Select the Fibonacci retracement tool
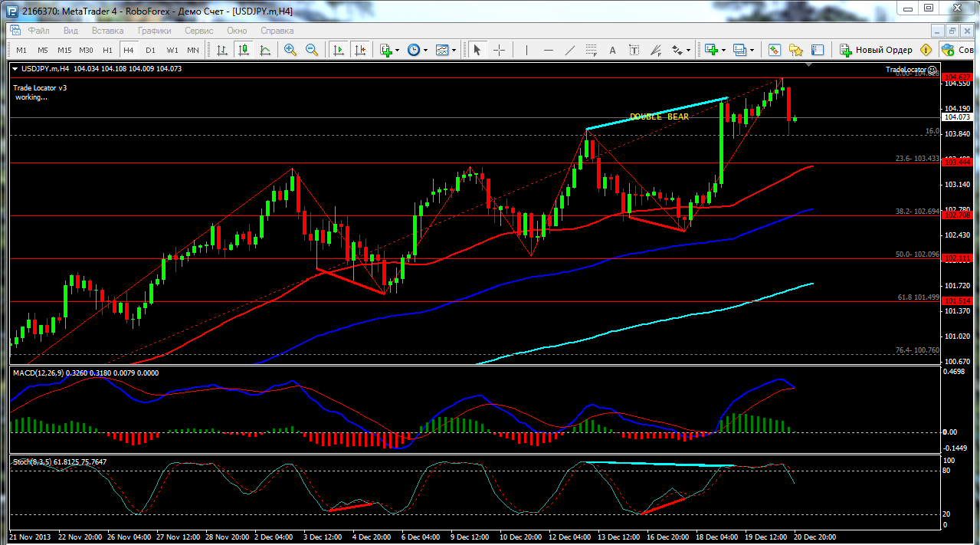 pyautogui.click(x=591, y=50)
